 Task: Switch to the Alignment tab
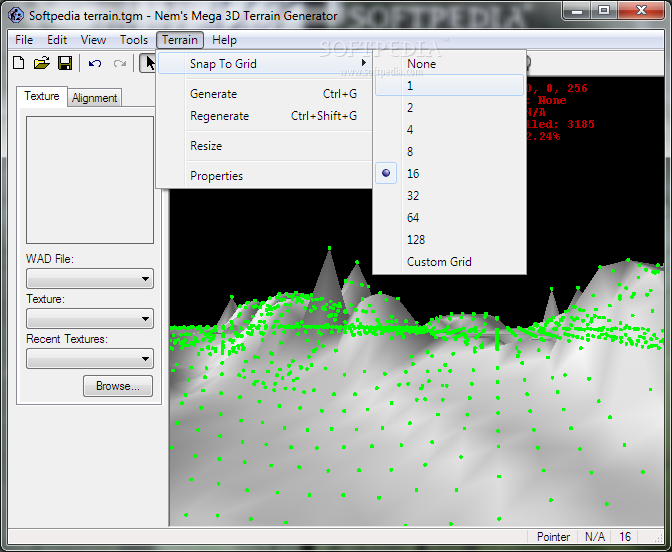94,98
